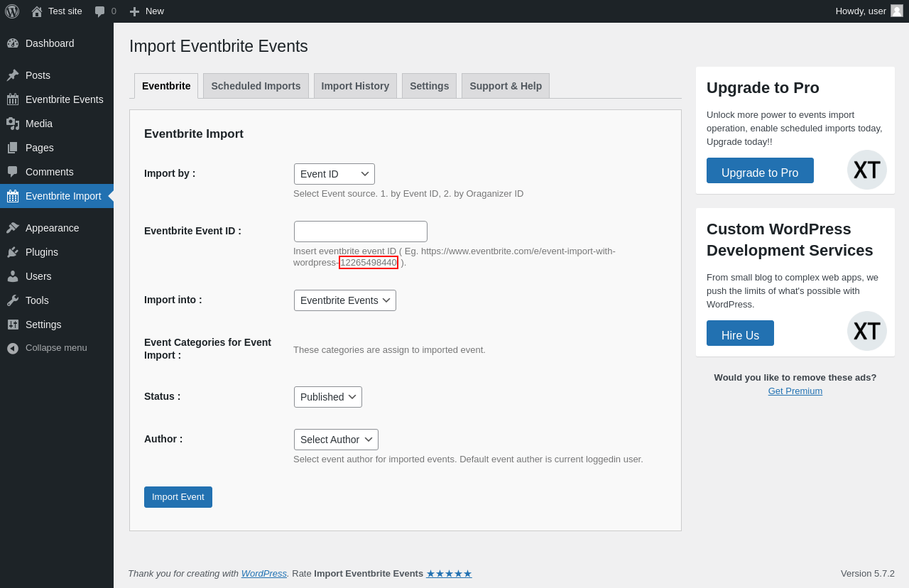Viewport: 909px width, 588px height.
Task: Click the plus icon next to New
Action: 134,11
